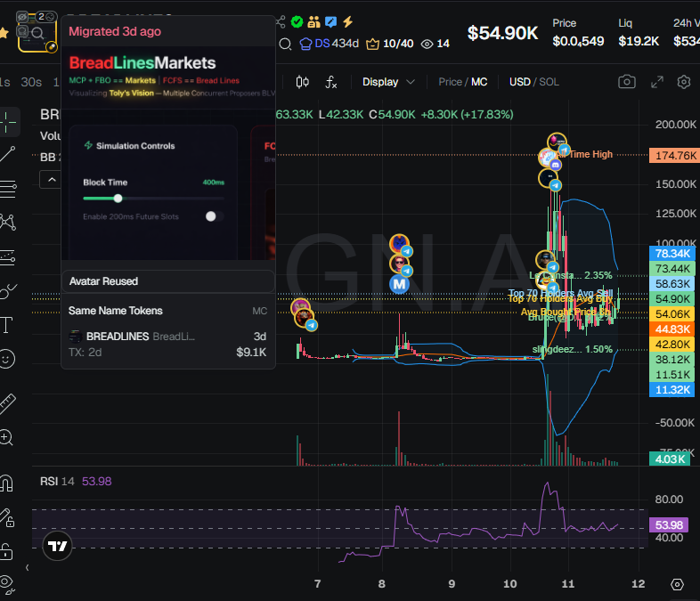Select the brush drawing tool

pos(8,291)
